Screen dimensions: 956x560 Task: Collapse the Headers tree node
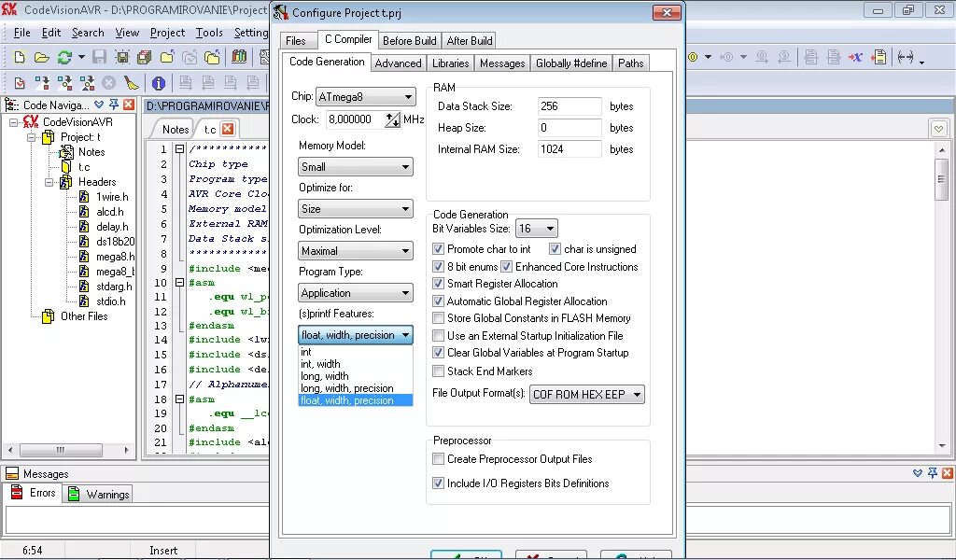coord(49,182)
